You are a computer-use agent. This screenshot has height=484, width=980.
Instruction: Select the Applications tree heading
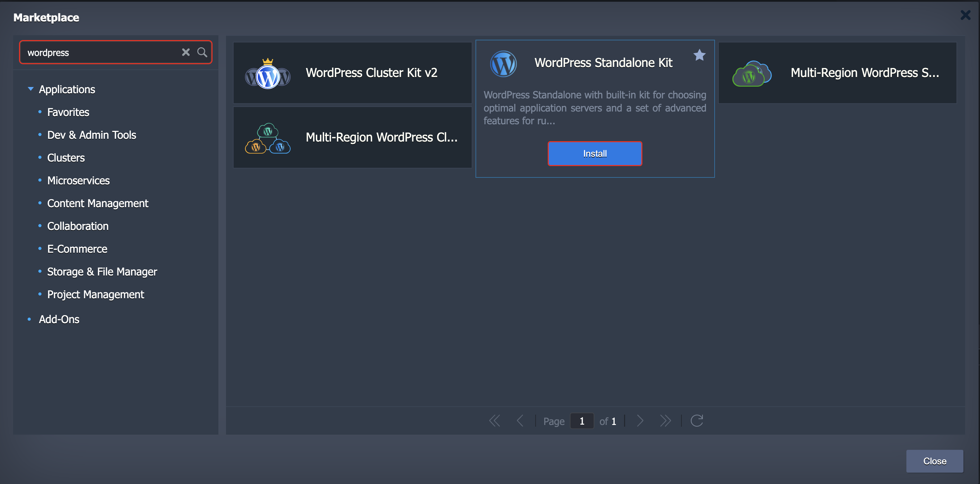(67, 89)
